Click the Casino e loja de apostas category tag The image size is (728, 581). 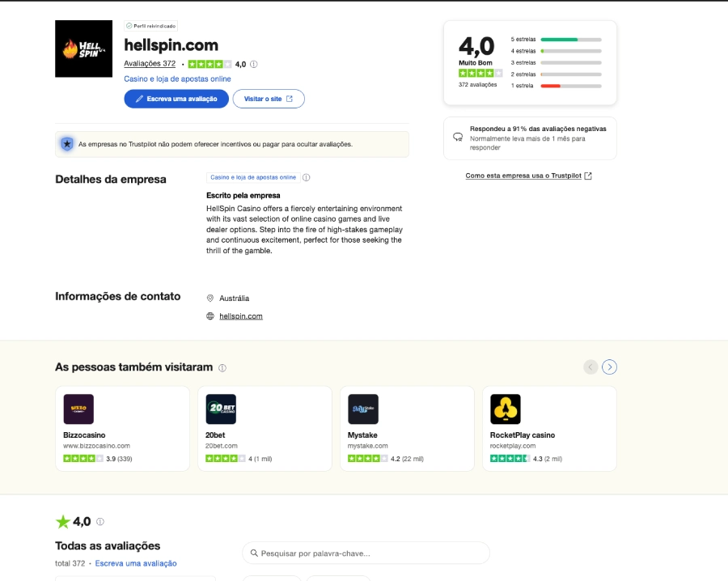click(x=253, y=177)
